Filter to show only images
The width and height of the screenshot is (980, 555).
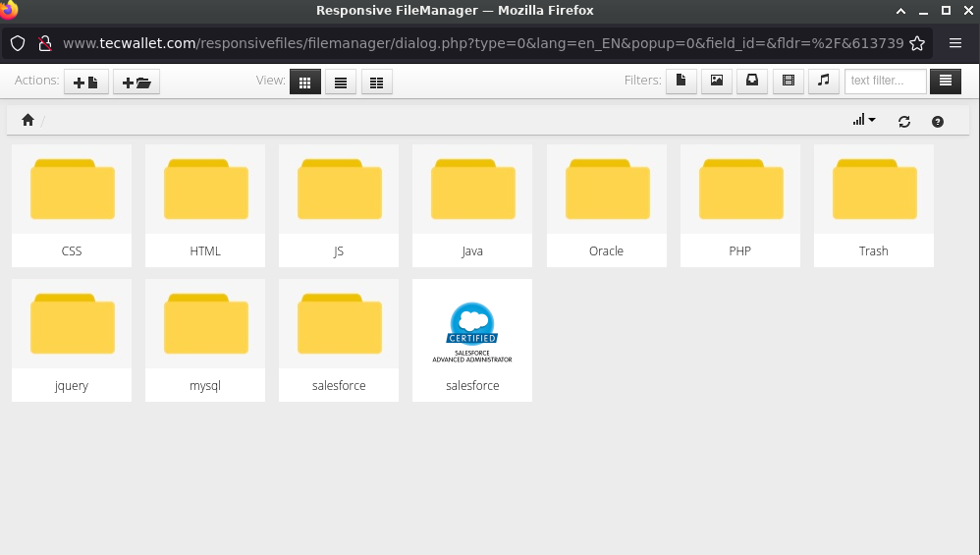[x=717, y=82]
